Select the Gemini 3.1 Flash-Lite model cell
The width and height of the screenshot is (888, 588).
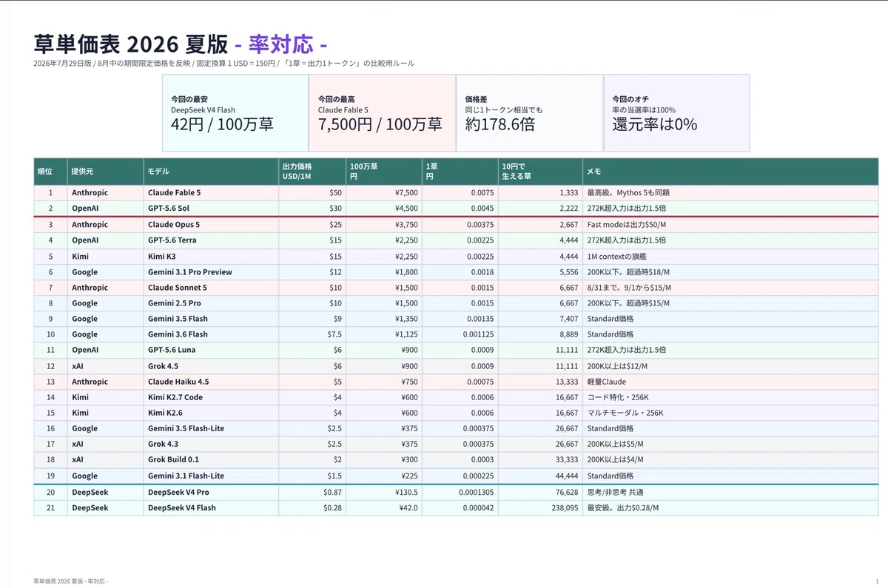tap(211, 475)
